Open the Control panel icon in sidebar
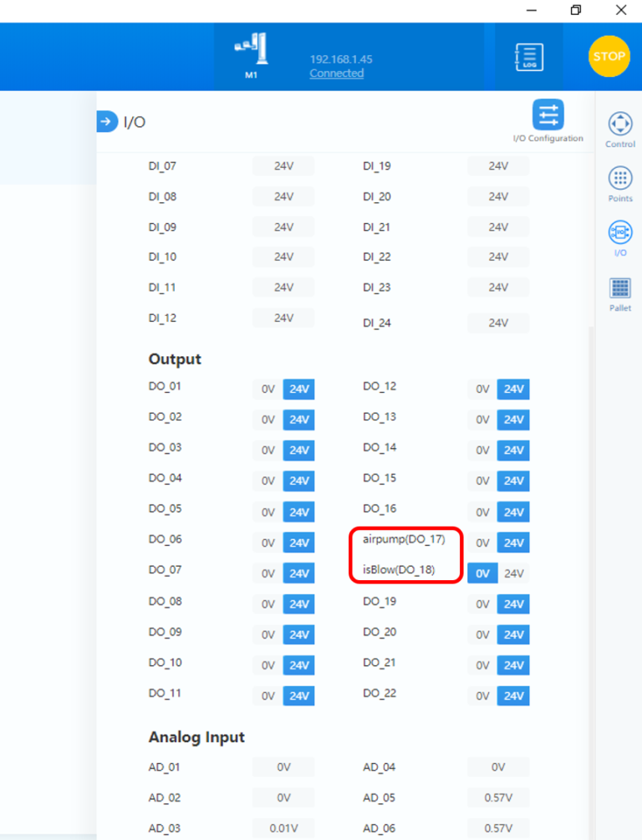This screenshot has height=840, width=642. (x=620, y=125)
